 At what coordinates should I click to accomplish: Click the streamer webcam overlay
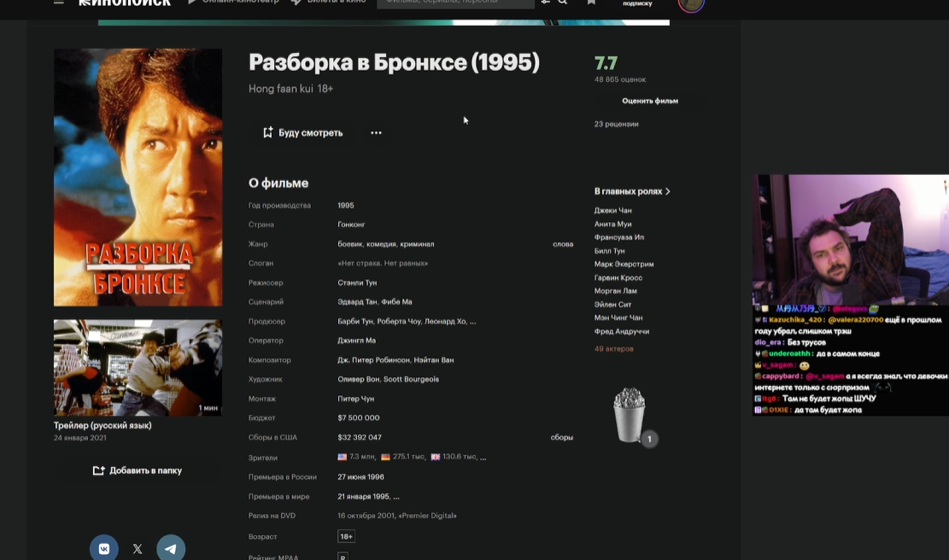click(851, 240)
